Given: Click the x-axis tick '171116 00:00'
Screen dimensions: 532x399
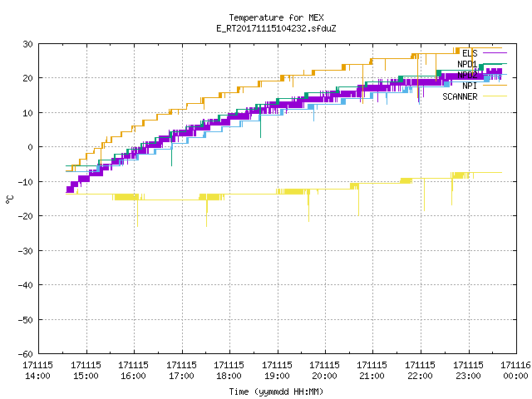Looking at the screenshot, I should click(515, 371).
